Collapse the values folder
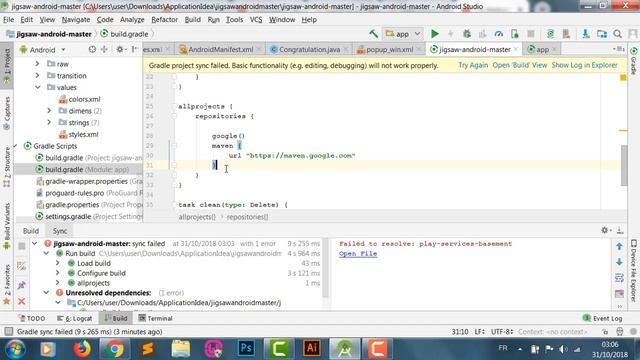This screenshot has height=360, width=640. [38, 87]
